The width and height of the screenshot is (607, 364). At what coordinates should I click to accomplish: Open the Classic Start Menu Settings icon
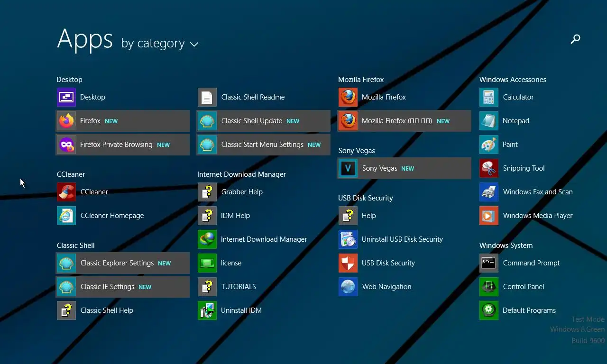tap(207, 145)
